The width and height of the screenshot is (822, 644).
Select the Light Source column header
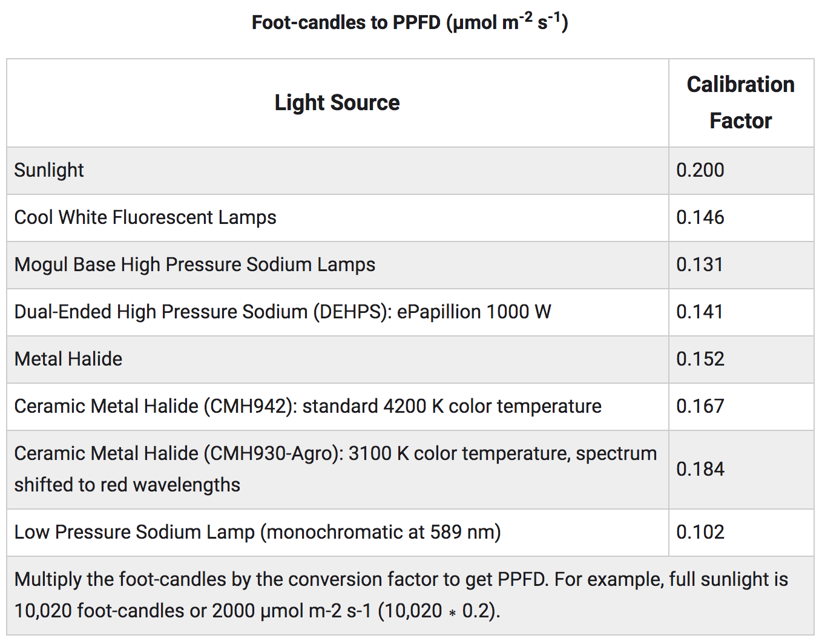(x=337, y=103)
